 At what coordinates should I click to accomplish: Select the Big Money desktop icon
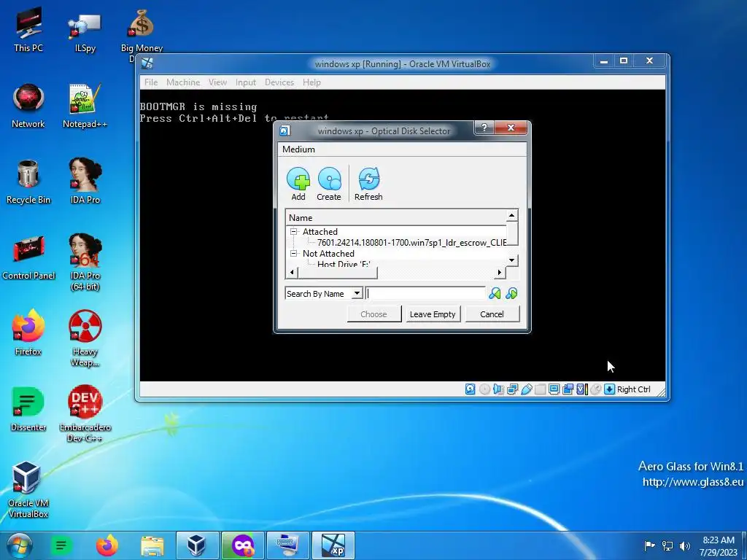coord(142,32)
